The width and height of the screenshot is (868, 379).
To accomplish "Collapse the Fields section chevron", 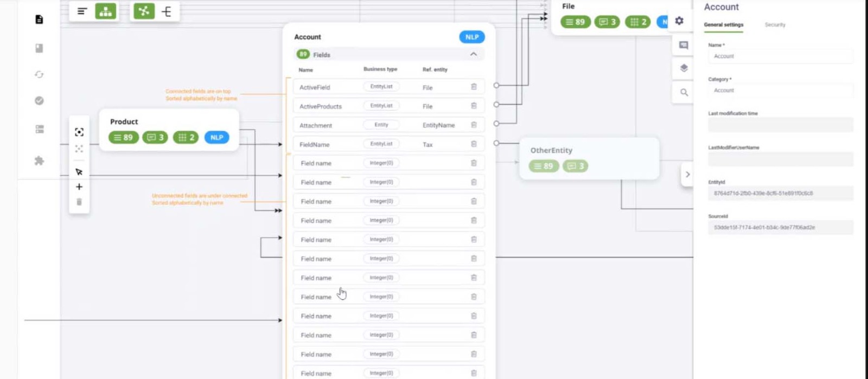I will click(474, 54).
